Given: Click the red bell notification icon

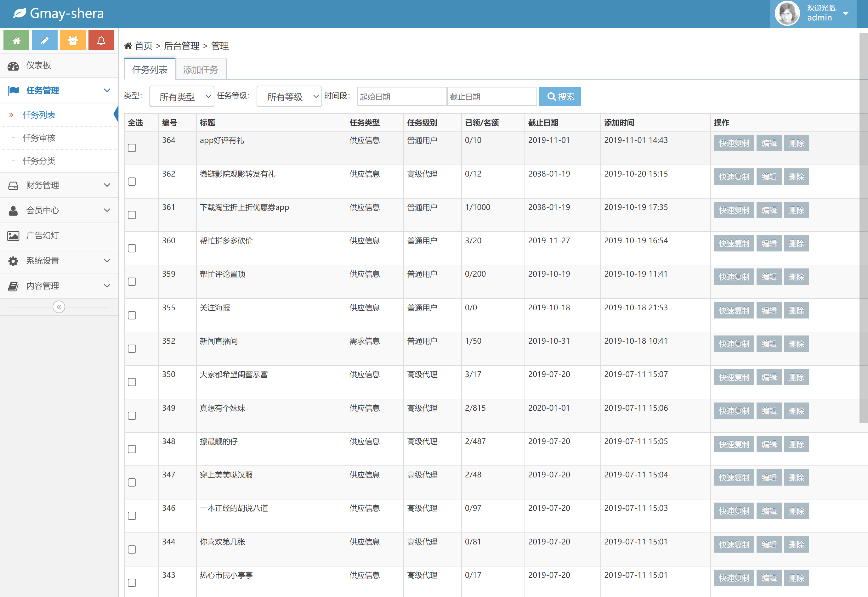Looking at the screenshot, I should (101, 40).
